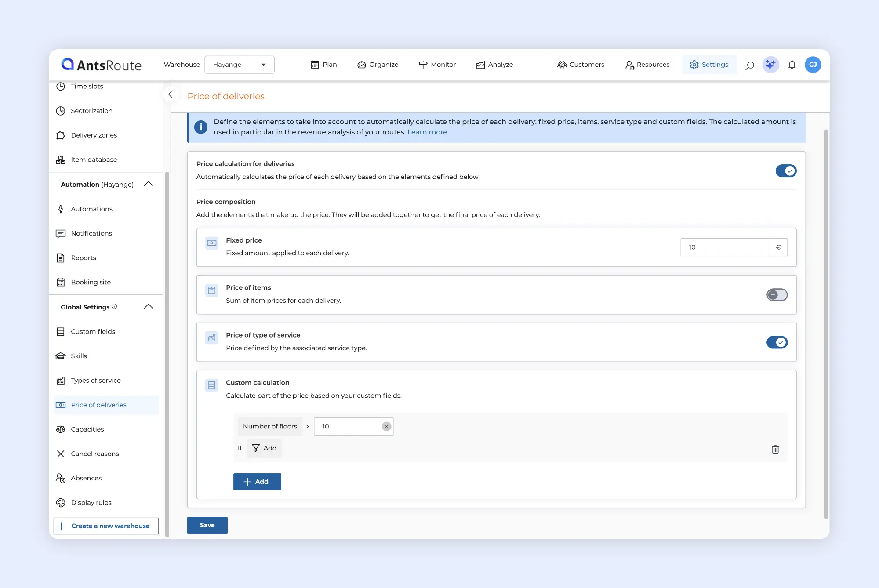Open the AI assistant sparkle icon
Screen dimensions: 879x588
click(x=770, y=65)
